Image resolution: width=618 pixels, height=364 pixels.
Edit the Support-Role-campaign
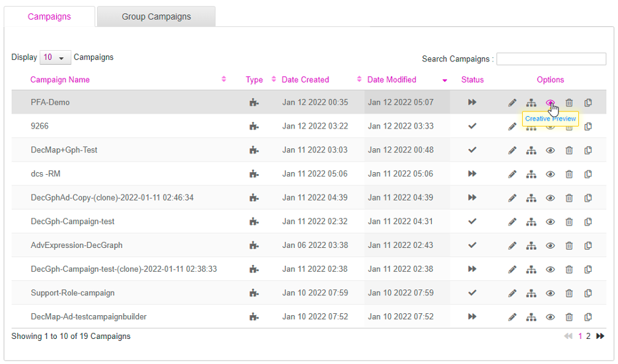point(512,293)
